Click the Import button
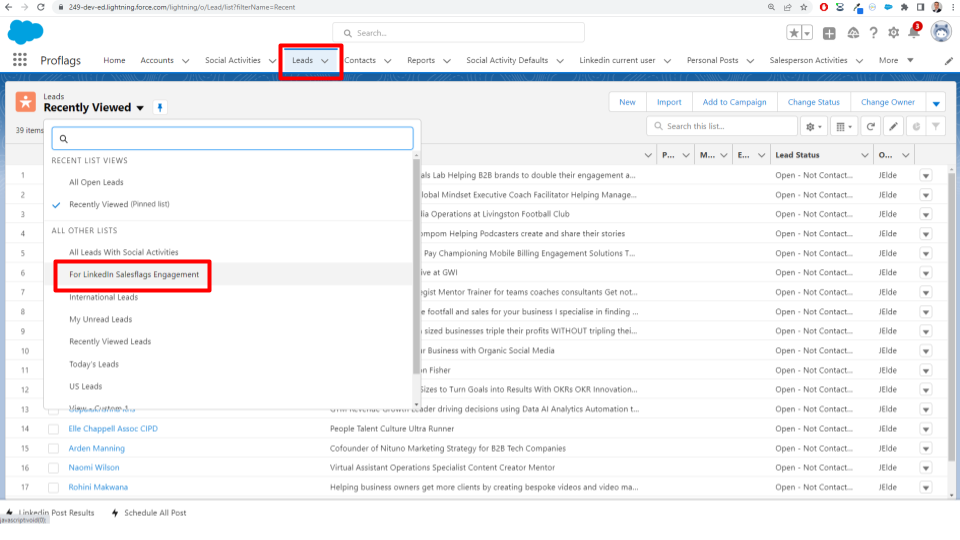960x540 pixels. click(669, 102)
